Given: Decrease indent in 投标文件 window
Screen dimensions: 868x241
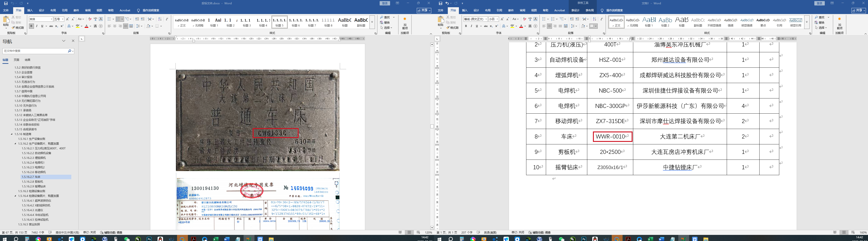Looking at the screenshot, I should pos(137,19).
